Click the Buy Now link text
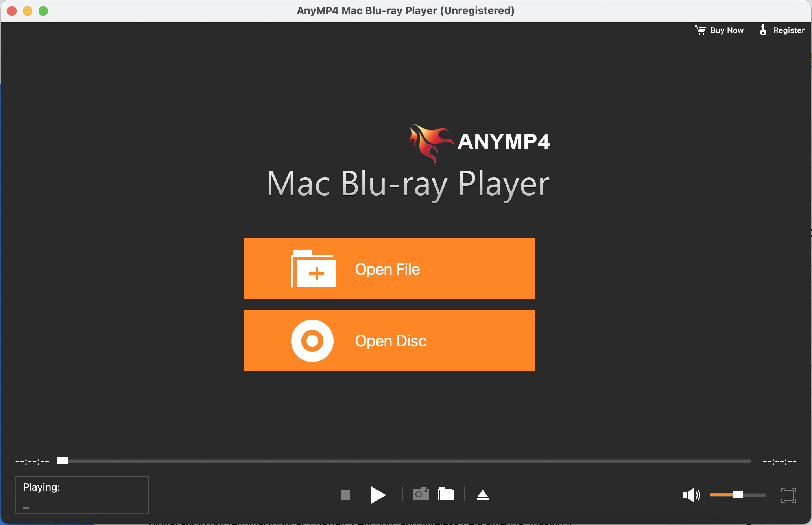812x525 pixels. click(x=727, y=30)
